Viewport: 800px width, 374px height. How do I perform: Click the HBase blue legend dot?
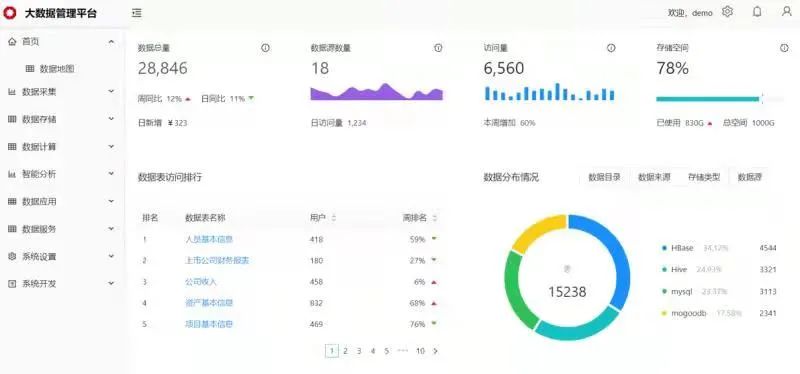coord(664,248)
